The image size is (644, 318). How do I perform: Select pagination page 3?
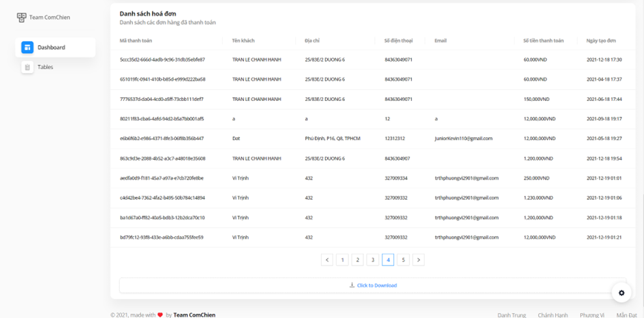[x=373, y=260]
